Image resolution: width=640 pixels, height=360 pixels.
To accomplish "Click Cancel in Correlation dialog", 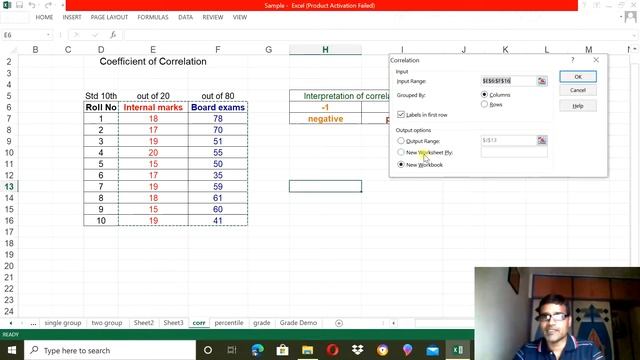I will point(578,90).
